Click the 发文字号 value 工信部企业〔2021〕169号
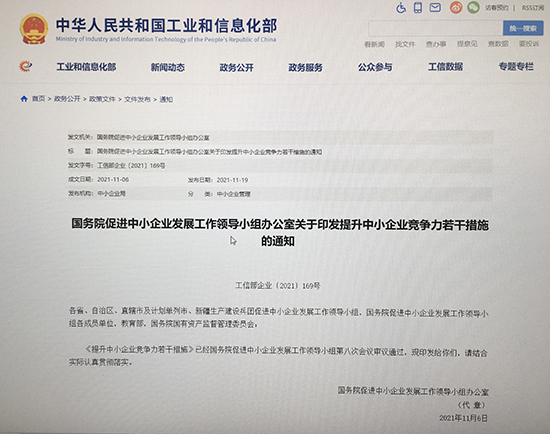 pyautogui.click(x=131, y=165)
